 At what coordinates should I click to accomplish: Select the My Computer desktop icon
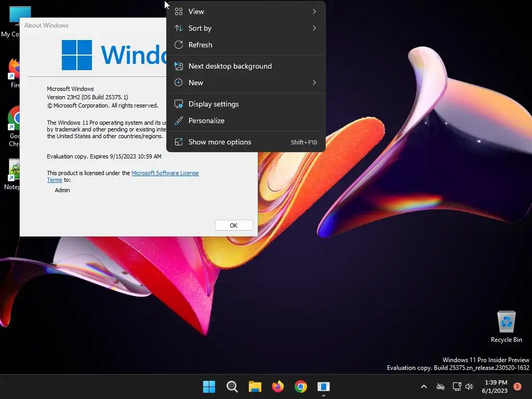point(10,22)
